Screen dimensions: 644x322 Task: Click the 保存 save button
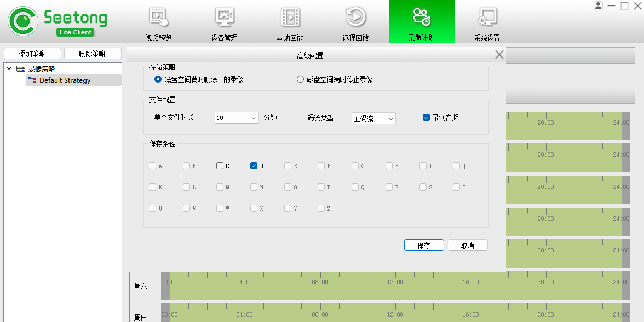click(424, 245)
